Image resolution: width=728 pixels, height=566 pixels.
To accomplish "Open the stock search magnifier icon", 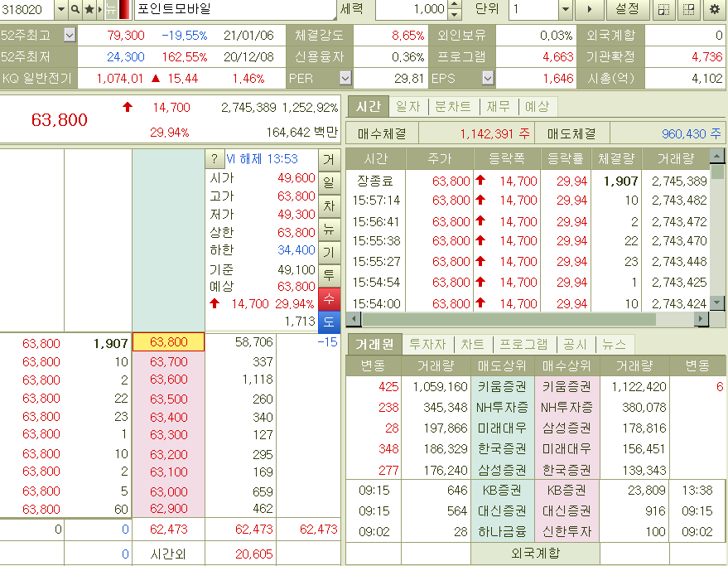I will point(75,9).
